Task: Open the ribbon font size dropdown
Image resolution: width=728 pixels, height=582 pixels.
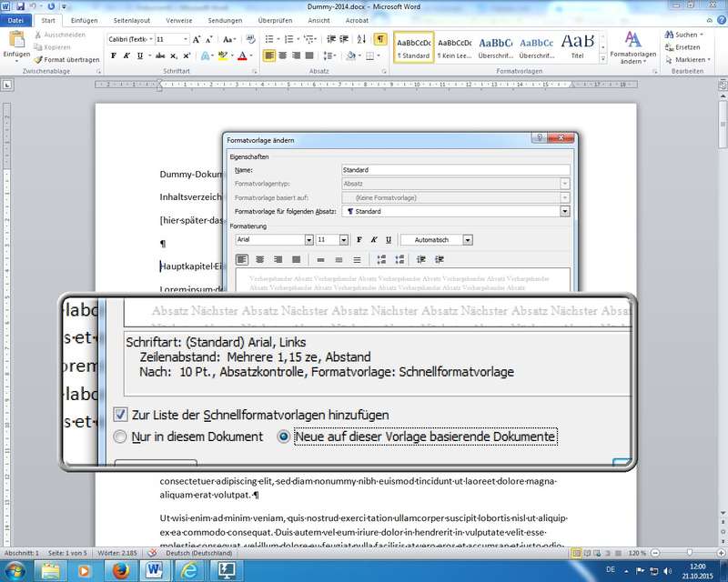Action: tap(186, 39)
